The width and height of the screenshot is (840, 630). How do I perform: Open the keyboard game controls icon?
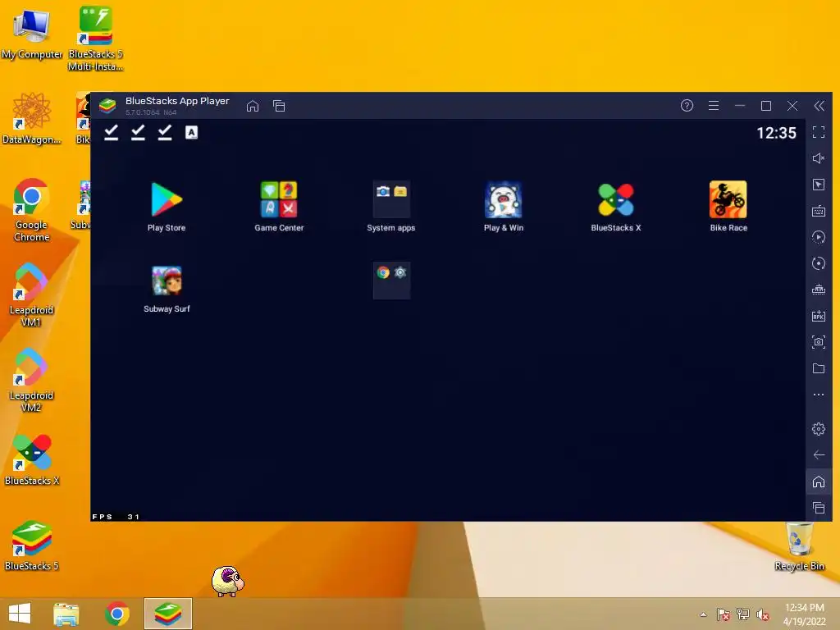coord(819,211)
